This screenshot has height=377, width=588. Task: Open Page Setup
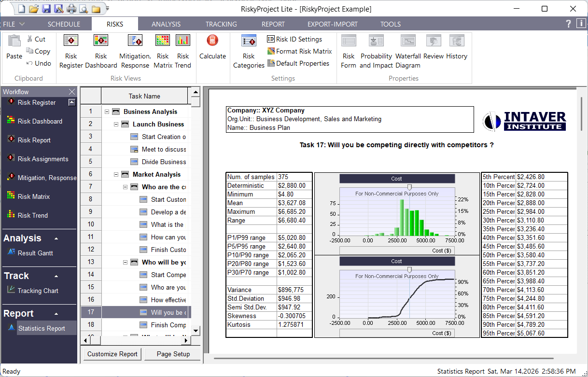pos(172,354)
